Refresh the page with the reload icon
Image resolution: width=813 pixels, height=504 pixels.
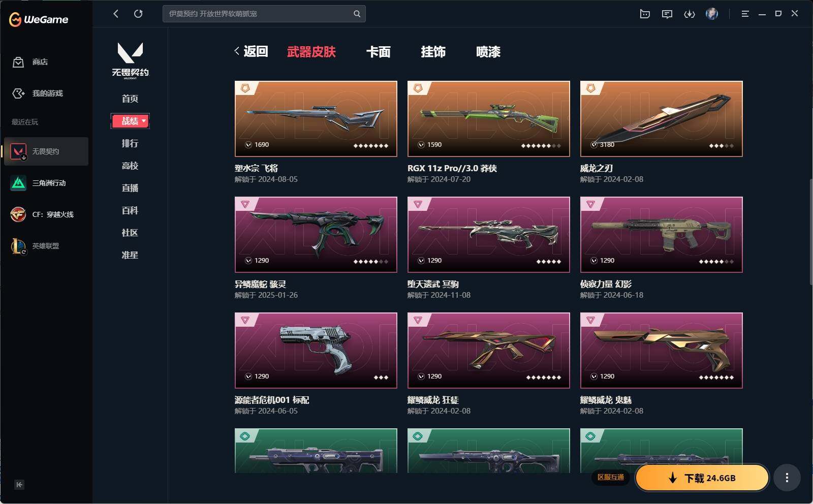pos(138,14)
